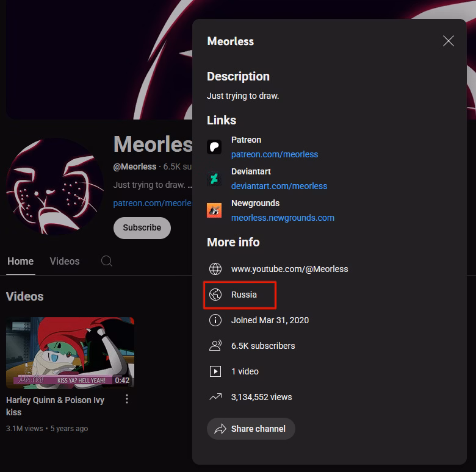Click the video play-box icon
Viewport: 476px width, 472px height.
tap(215, 371)
